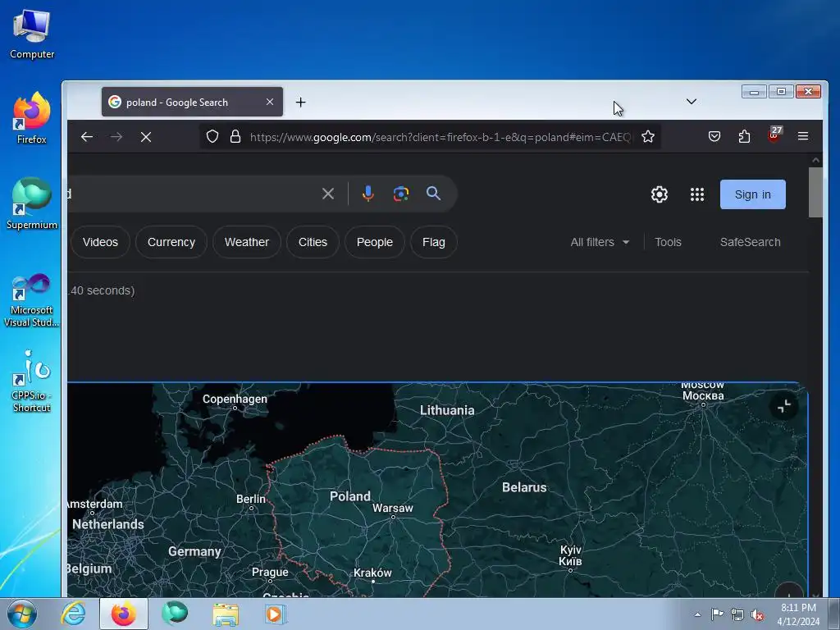Click the Kraków label on the map

point(372,573)
